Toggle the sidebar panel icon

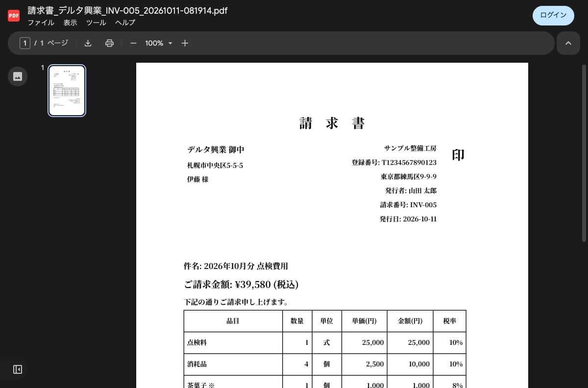18,369
